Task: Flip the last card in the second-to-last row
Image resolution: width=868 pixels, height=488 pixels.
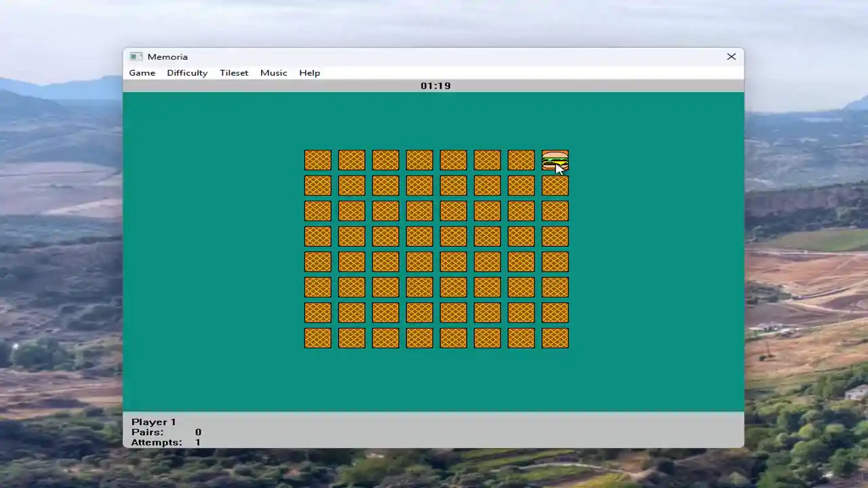Action: pos(555,312)
